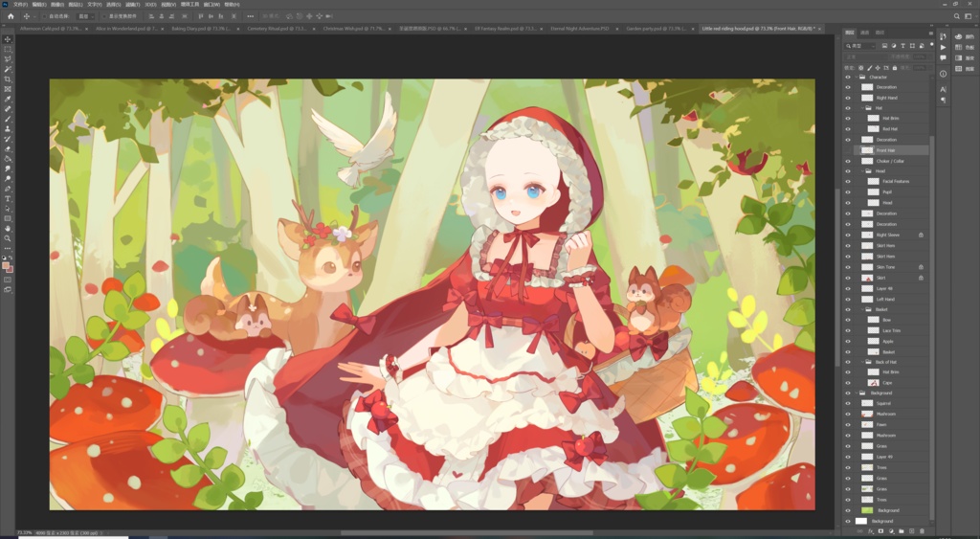Open the 滤镜(T) Filter menu
Image resolution: width=980 pixels, height=539 pixels.
(x=131, y=5)
